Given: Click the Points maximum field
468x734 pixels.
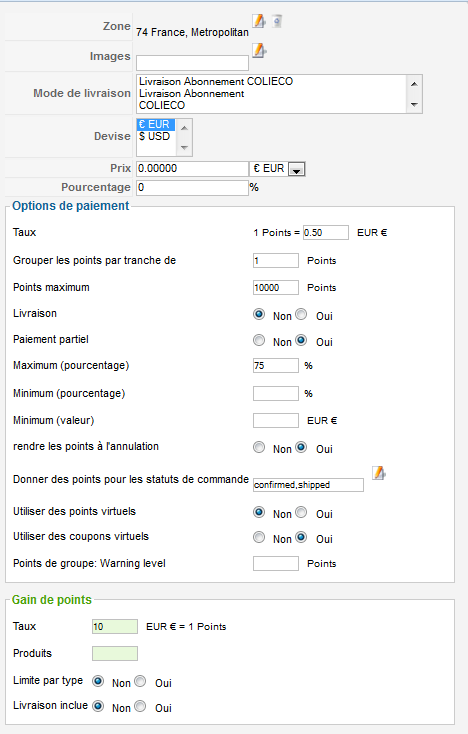Looking at the screenshot, I should pyautogui.click(x=276, y=287).
